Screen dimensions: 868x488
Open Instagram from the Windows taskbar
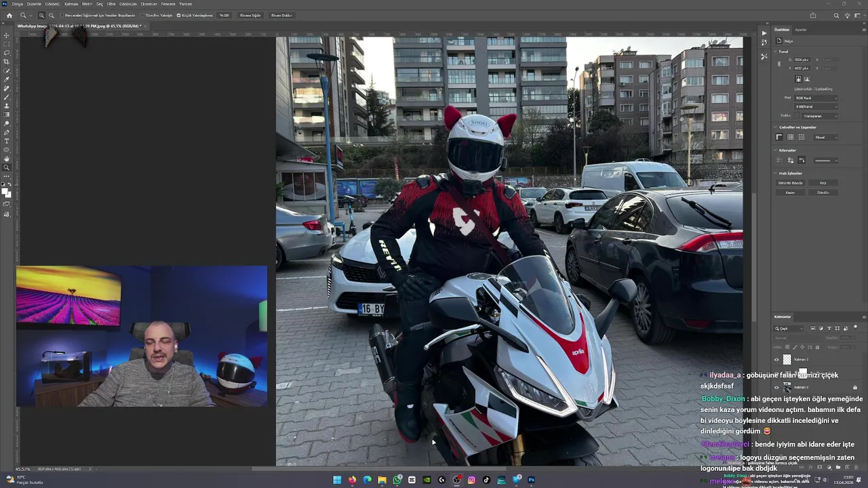point(471,480)
